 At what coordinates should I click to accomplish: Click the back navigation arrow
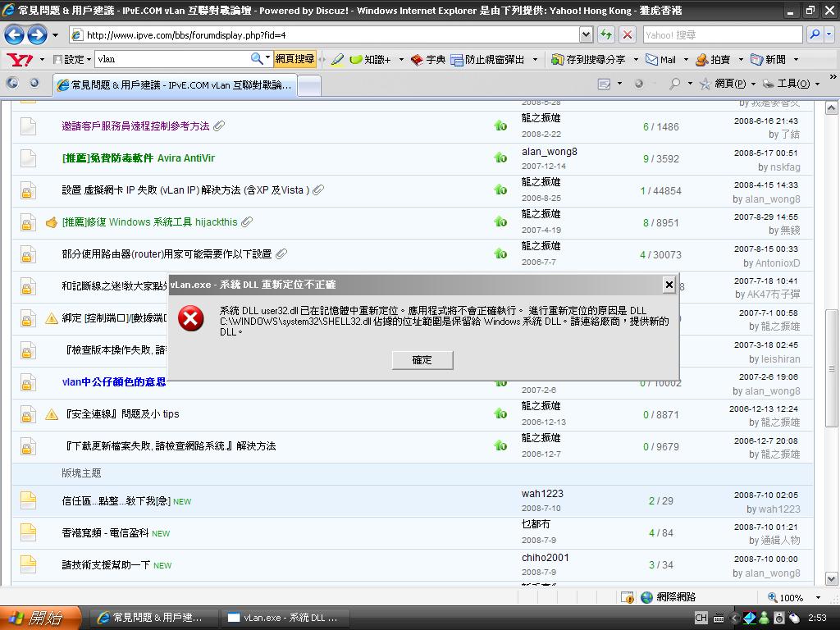[15, 34]
